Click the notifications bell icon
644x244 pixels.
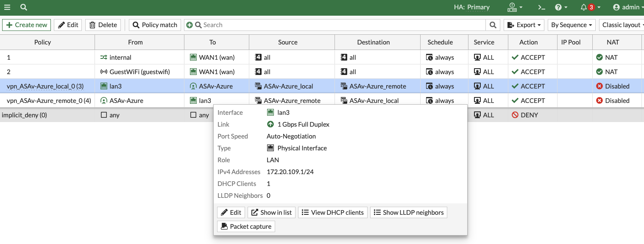[584, 7]
